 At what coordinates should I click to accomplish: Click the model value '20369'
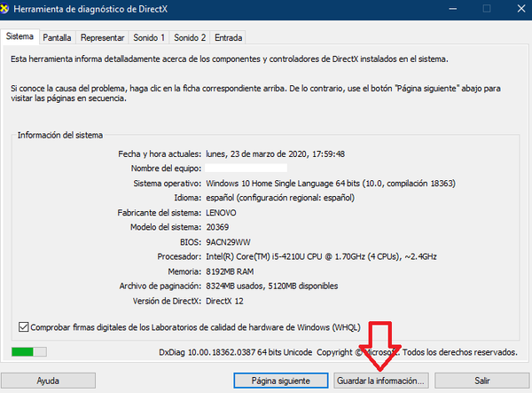[217, 227]
